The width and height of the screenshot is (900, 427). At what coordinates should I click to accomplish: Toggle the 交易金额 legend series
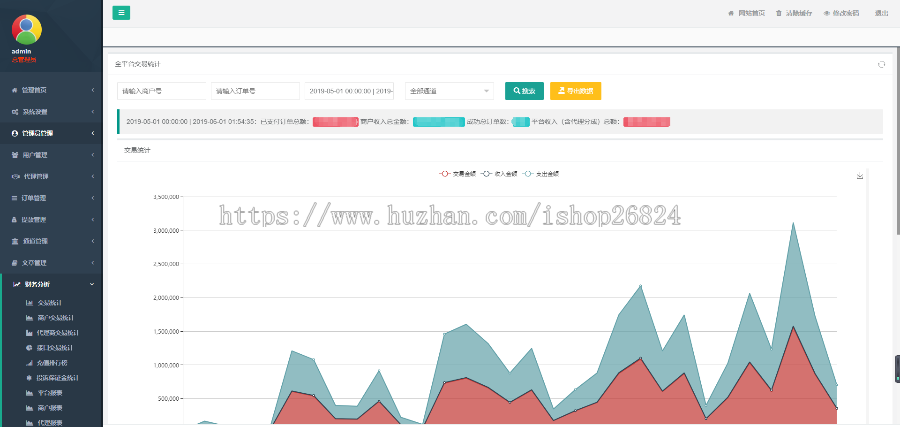pyautogui.click(x=457, y=173)
